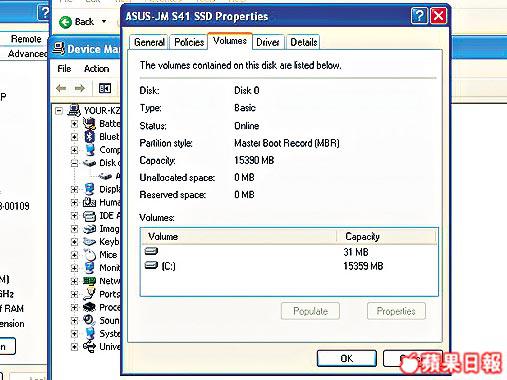Close the ASUS-JM S41 SSD Properties dialog
The height and width of the screenshot is (380, 507).
click(x=438, y=16)
